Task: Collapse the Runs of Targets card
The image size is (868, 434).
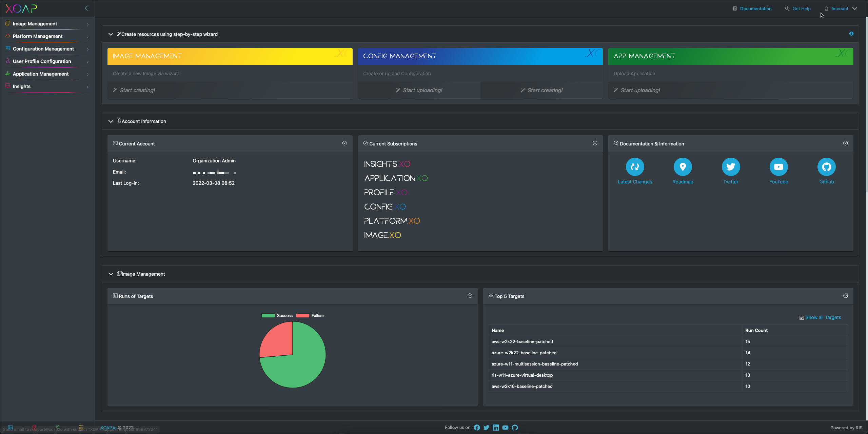Action: point(470,296)
